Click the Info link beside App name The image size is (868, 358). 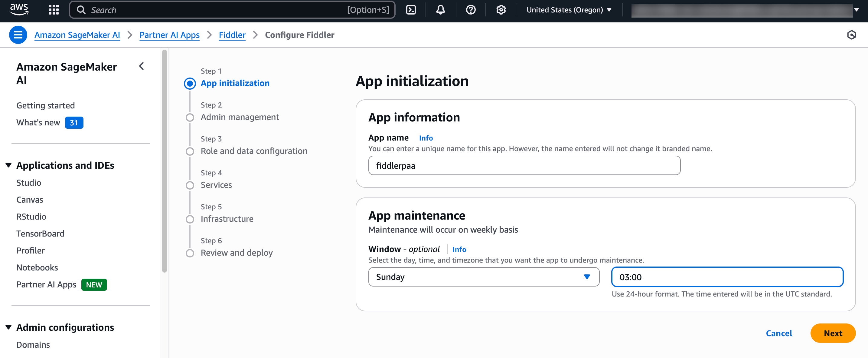click(x=426, y=138)
